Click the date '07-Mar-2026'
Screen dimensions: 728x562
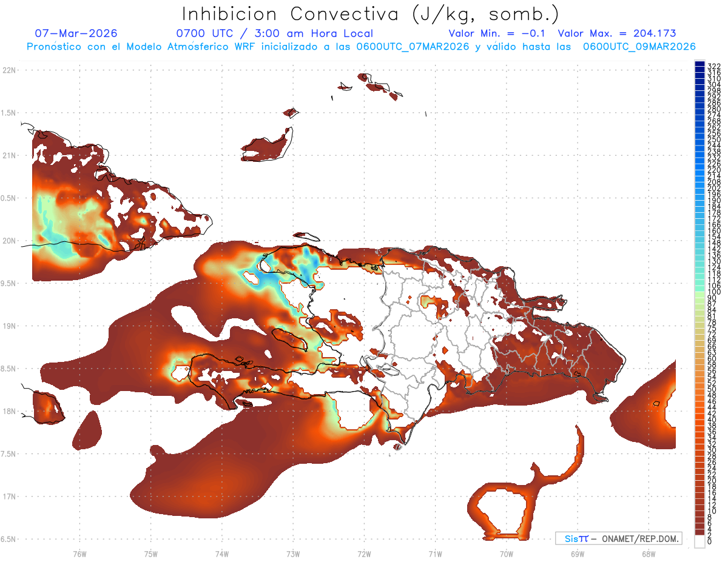(x=76, y=33)
